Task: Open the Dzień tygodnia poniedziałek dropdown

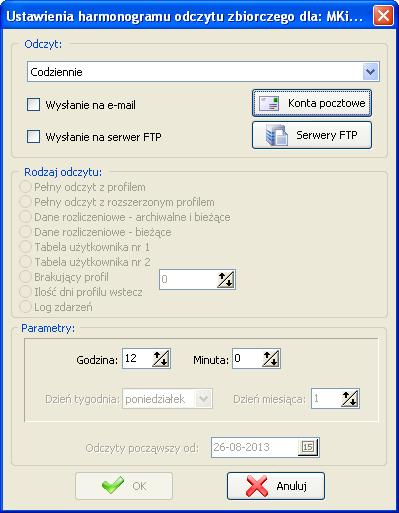Action: click(x=169, y=399)
